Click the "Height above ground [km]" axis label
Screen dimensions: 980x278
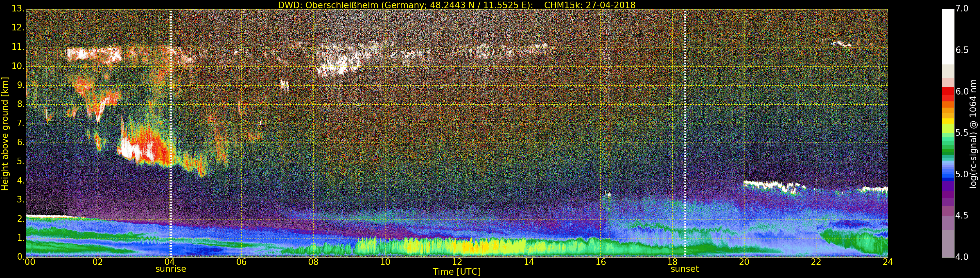5,134
